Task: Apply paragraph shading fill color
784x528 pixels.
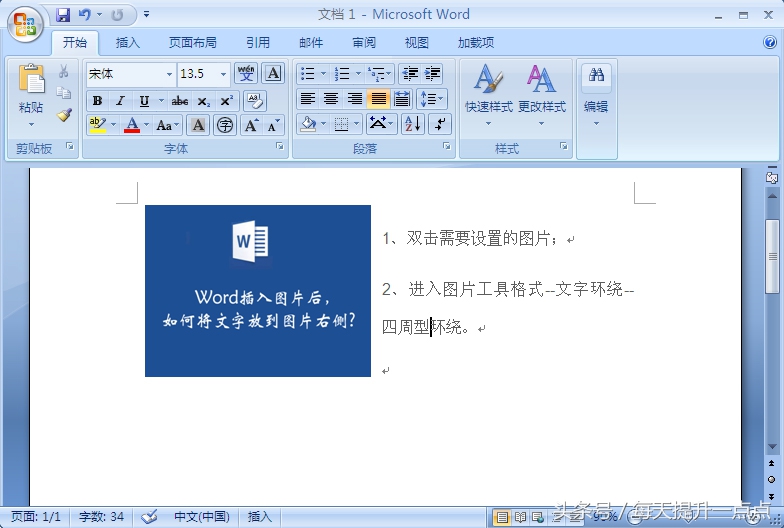Action: (308, 124)
